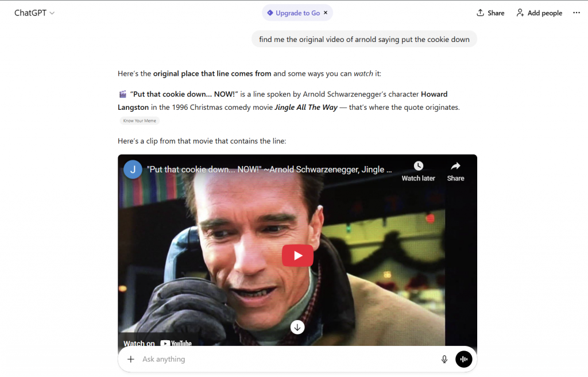This screenshot has width=588, height=377.
Task: Share this conversation from the header
Action: pos(490,13)
